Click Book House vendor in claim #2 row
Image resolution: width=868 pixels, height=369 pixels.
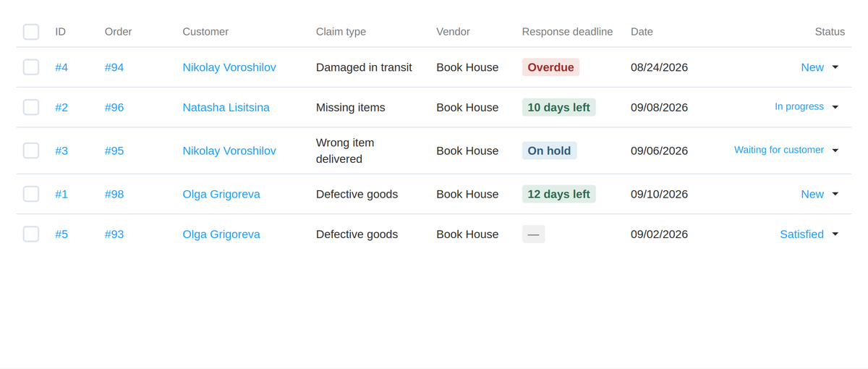click(467, 107)
